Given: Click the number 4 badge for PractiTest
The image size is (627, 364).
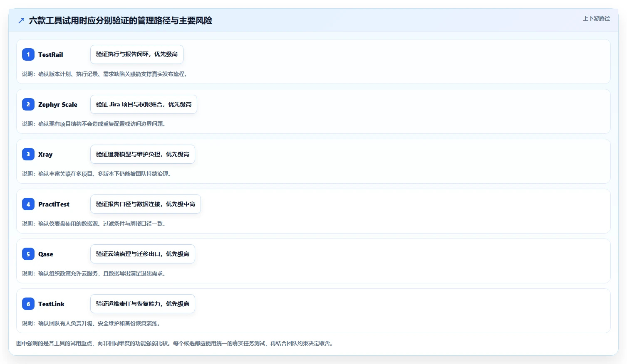Looking at the screenshot, I should (x=28, y=204).
